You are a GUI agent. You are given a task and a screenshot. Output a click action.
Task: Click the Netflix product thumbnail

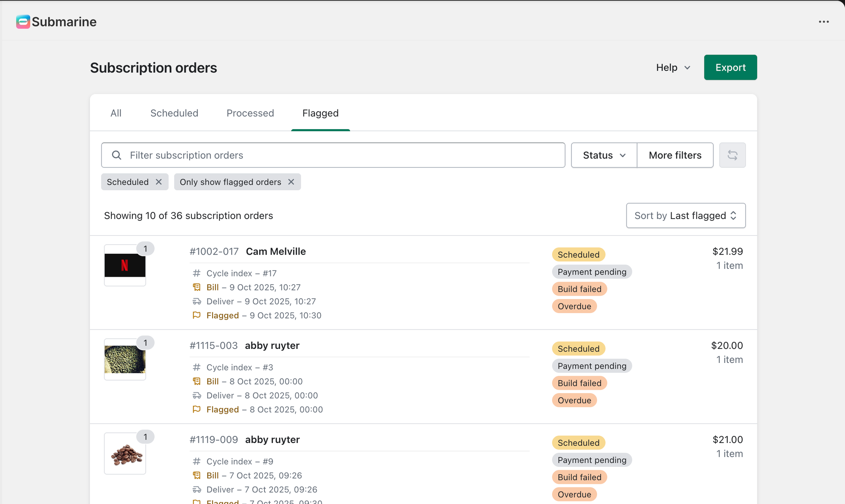coord(125,265)
